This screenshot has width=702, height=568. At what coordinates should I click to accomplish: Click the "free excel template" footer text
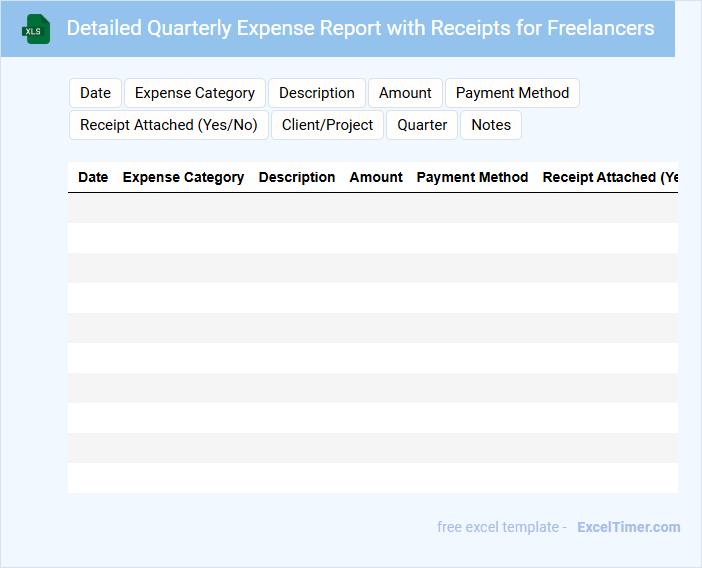pyautogui.click(x=502, y=527)
